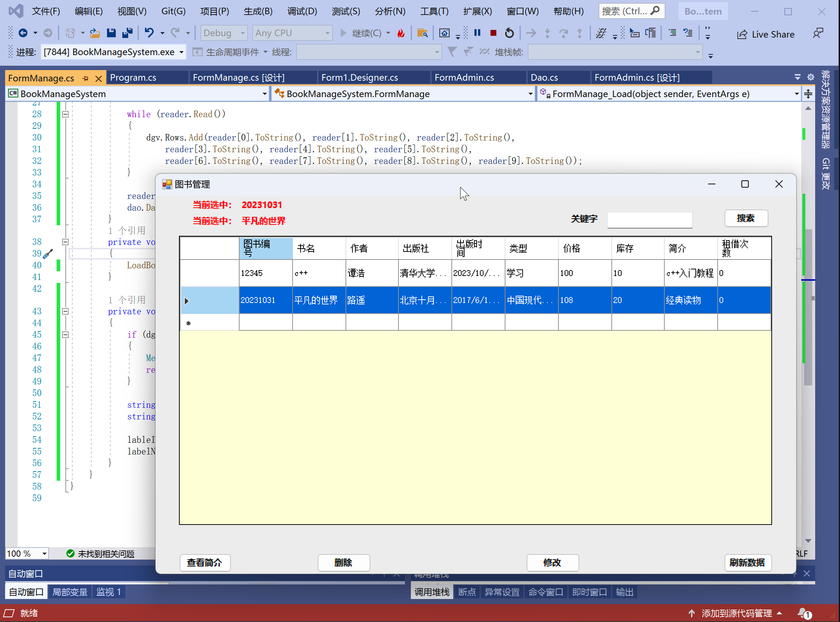Open the 调试(D) menu

click(302, 11)
